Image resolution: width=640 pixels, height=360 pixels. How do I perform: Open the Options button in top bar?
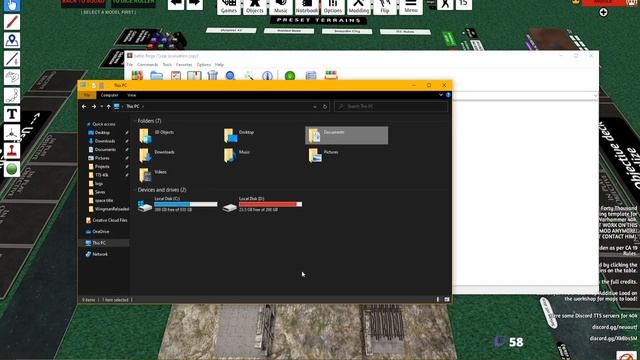coord(333,7)
